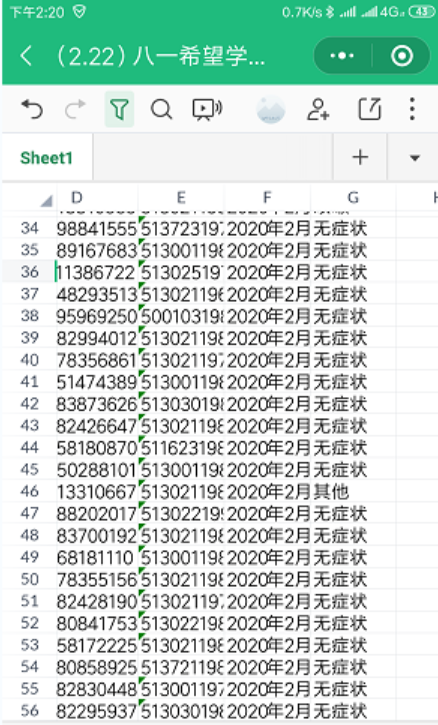Start the presentation meeting icon
Image resolution: width=438 pixels, height=725 pixels.
click(207, 110)
